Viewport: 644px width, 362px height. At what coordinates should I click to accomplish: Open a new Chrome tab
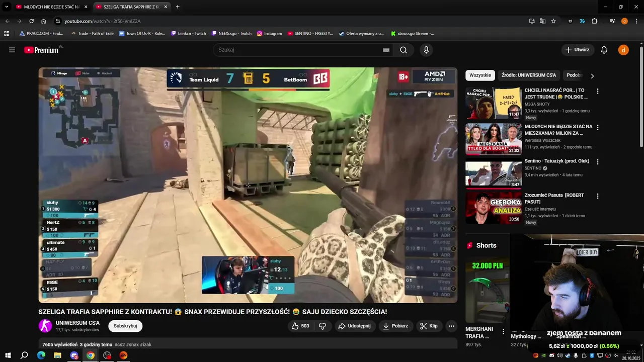[178, 7]
